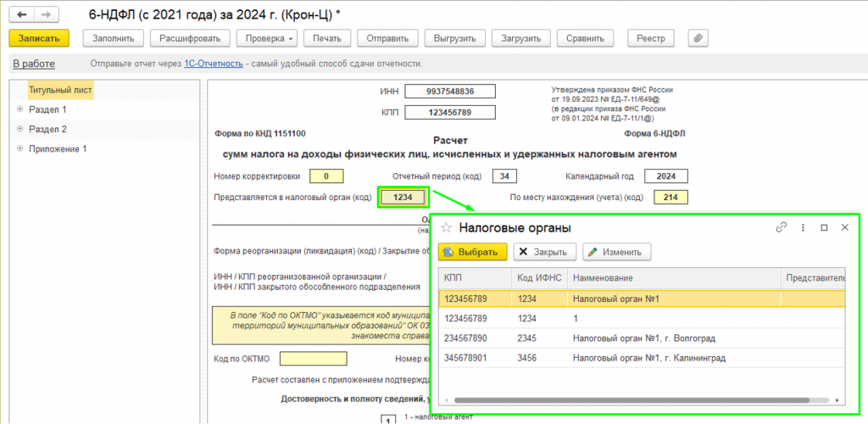Click the Сравнить button
Image resolution: width=868 pixels, height=424 pixels.
click(585, 38)
